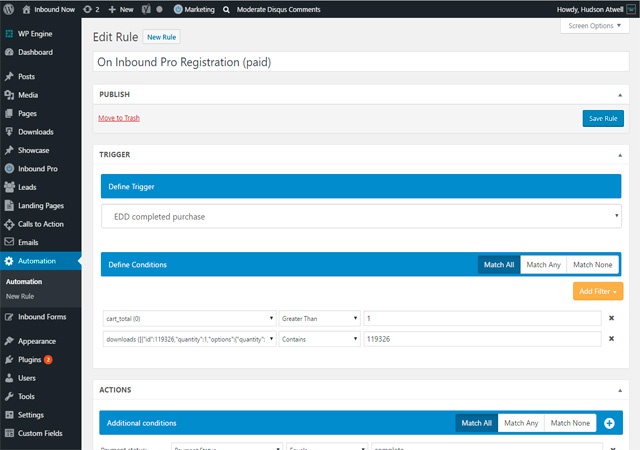The height and width of the screenshot is (450, 640).
Task: Click the Save Rule button
Action: [603, 118]
